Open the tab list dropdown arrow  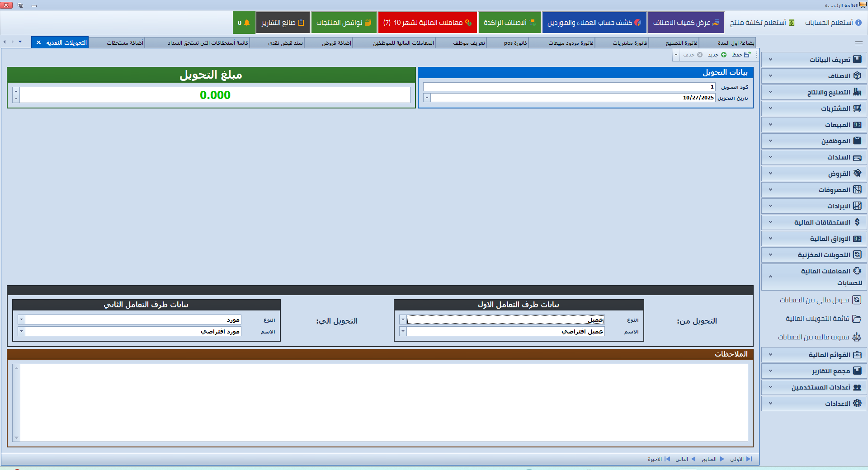[20, 42]
